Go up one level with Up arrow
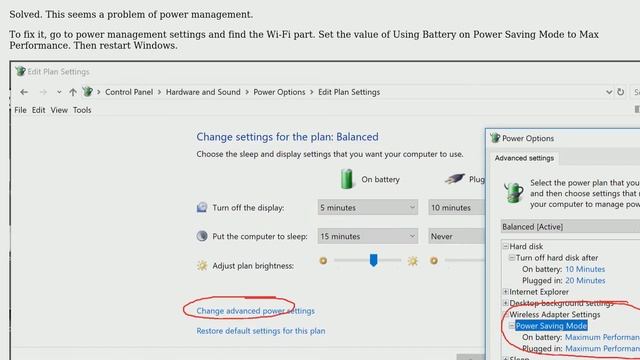The image size is (640, 360). [73, 92]
